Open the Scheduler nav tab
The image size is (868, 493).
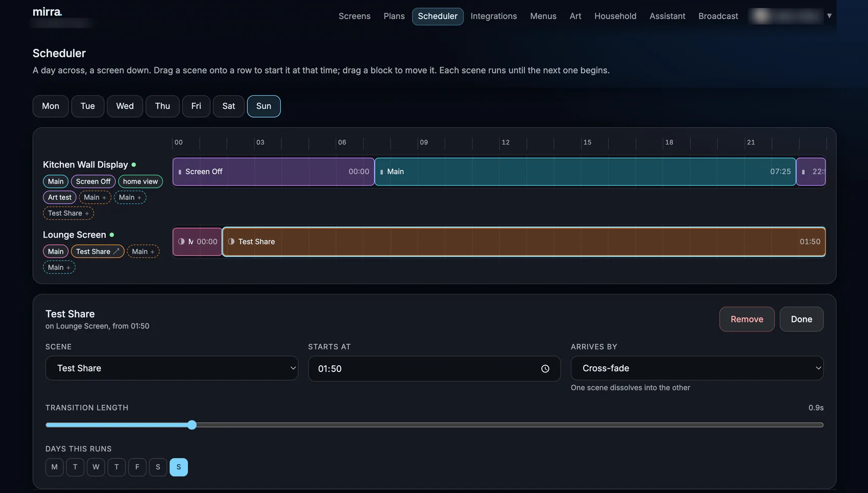(438, 16)
